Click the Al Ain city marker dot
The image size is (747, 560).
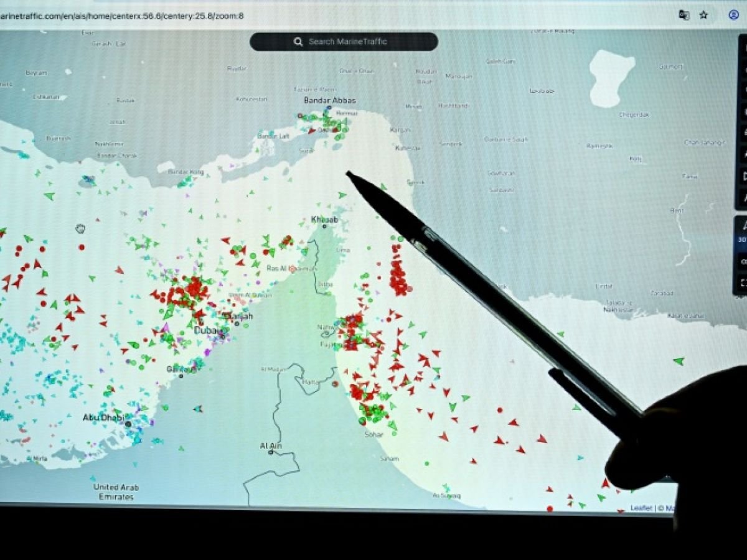(x=271, y=452)
